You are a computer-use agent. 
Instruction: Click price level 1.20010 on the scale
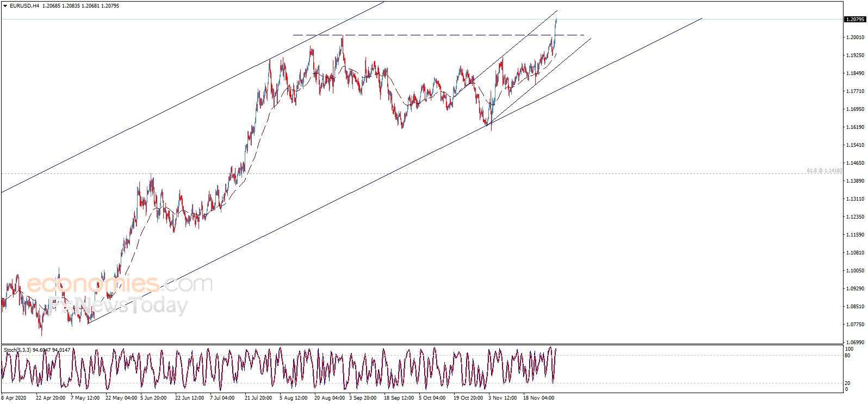(x=855, y=38)
